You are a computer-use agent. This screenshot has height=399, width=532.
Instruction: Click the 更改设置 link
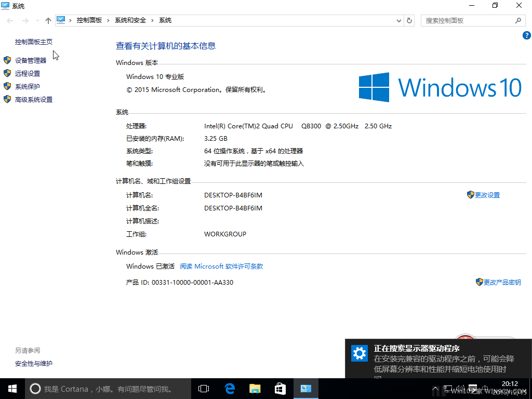487,195
